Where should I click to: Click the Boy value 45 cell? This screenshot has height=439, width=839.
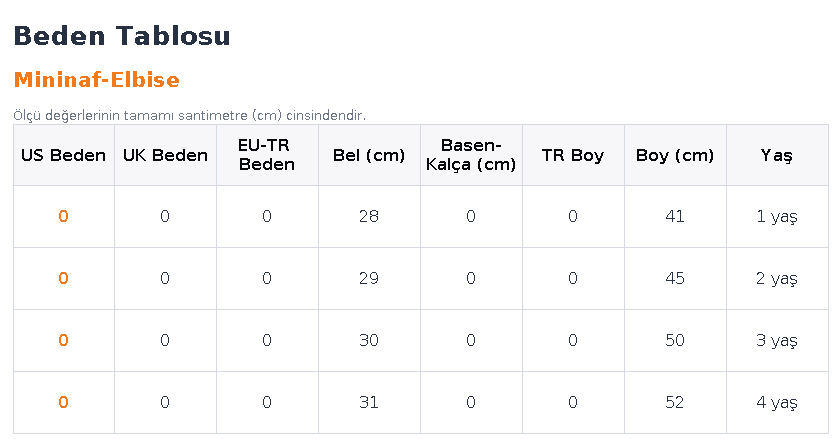[x=675, y=278]
